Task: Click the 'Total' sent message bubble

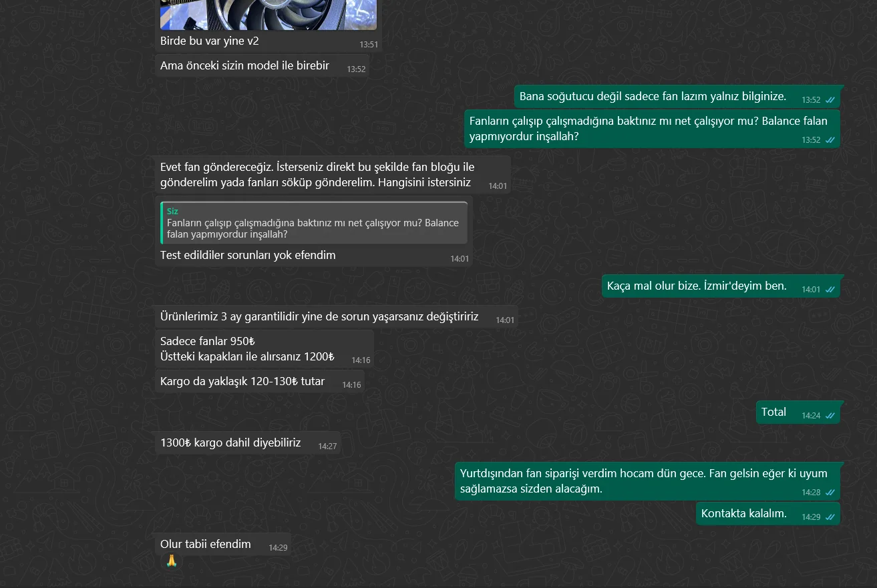Action: [798, 412]
